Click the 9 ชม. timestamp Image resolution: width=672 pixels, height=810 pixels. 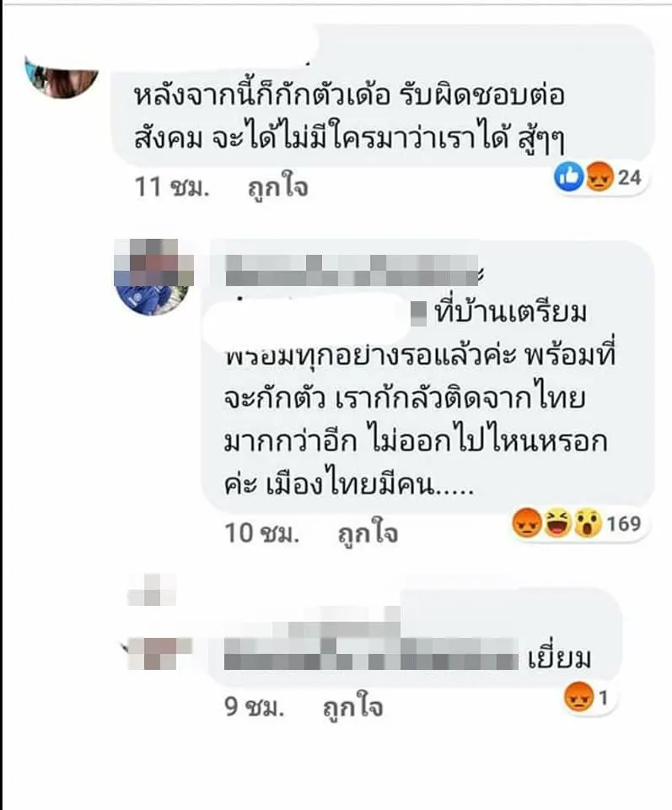[255, 706]
